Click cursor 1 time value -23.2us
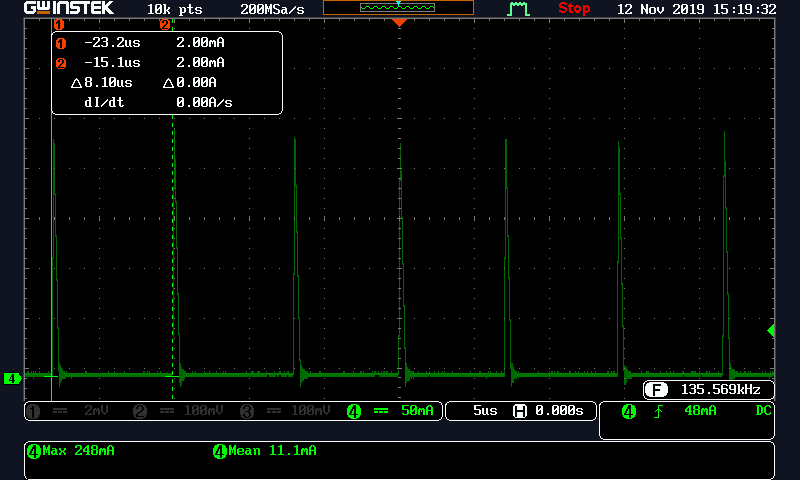Image resolution: width=800 pixels, height=480 pixels. (112, 42)
